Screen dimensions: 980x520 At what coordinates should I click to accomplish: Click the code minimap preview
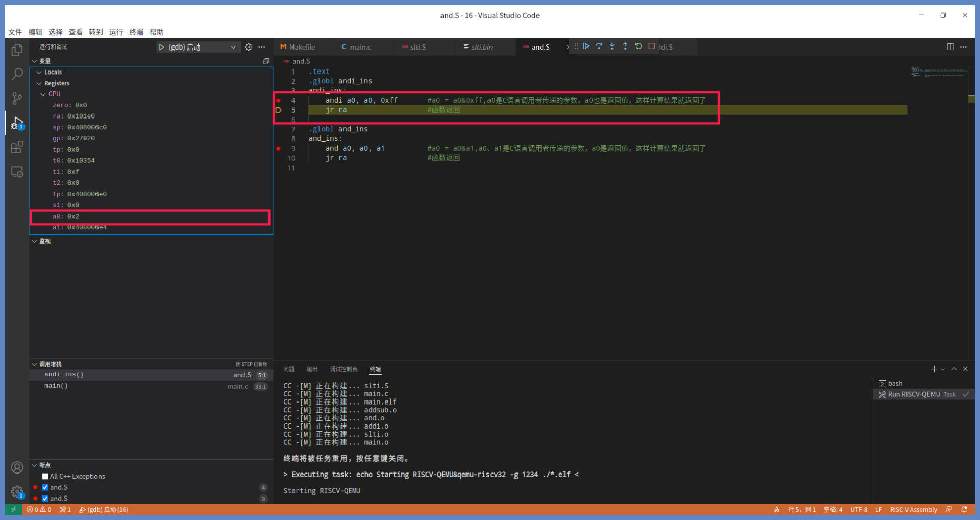click(938, 73)
